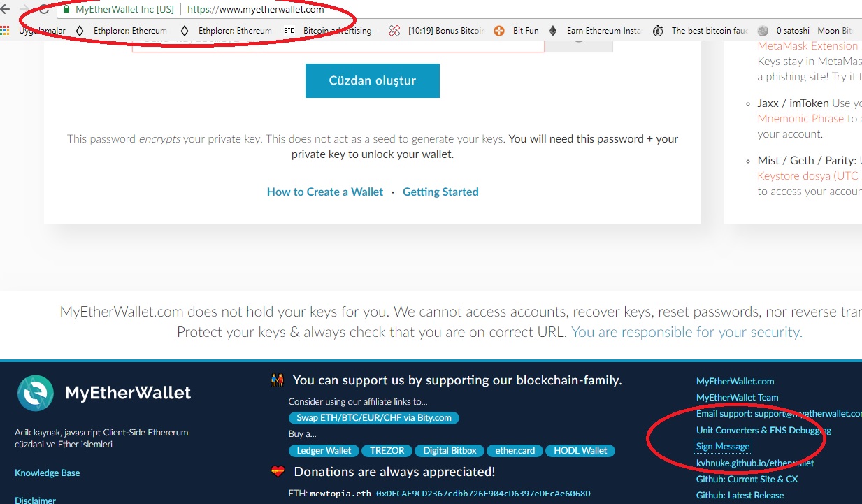The image size is (862, 504).
Task: Open the Knowledge Base footer link
Action: coord(48,473)
